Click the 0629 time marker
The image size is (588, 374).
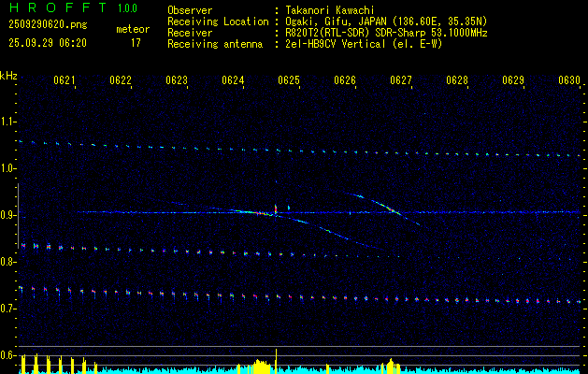(513, 79)
